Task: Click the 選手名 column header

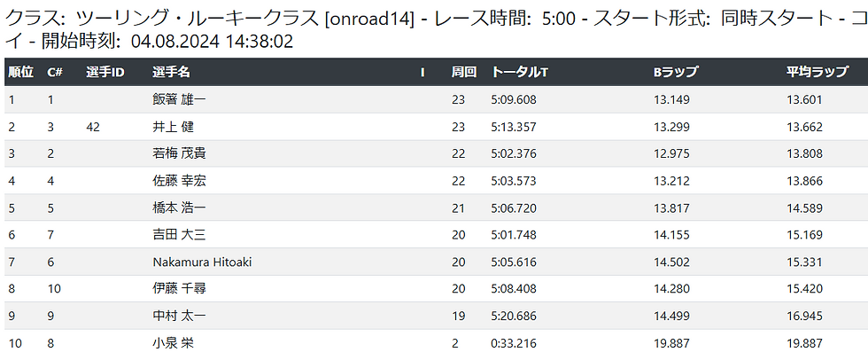Action: pos(171,72)
